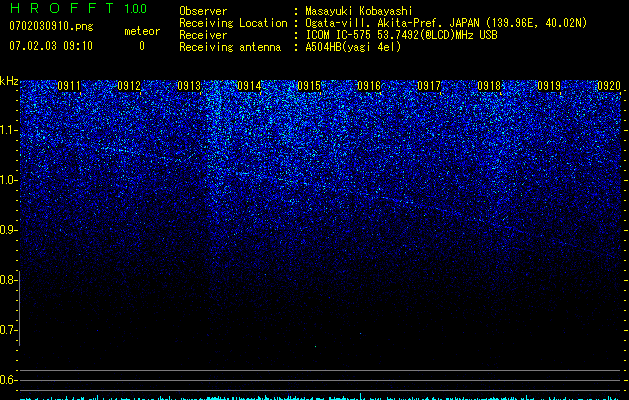Click the Receiving Location label
Screen dimensions: 629x400
point(233,23)
